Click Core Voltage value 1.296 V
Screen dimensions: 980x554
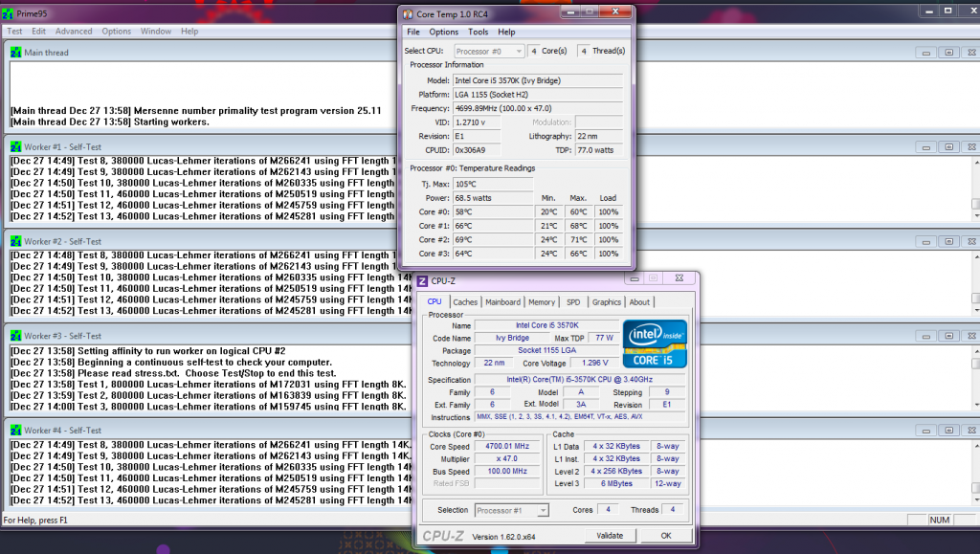click(x=594, y=363)
